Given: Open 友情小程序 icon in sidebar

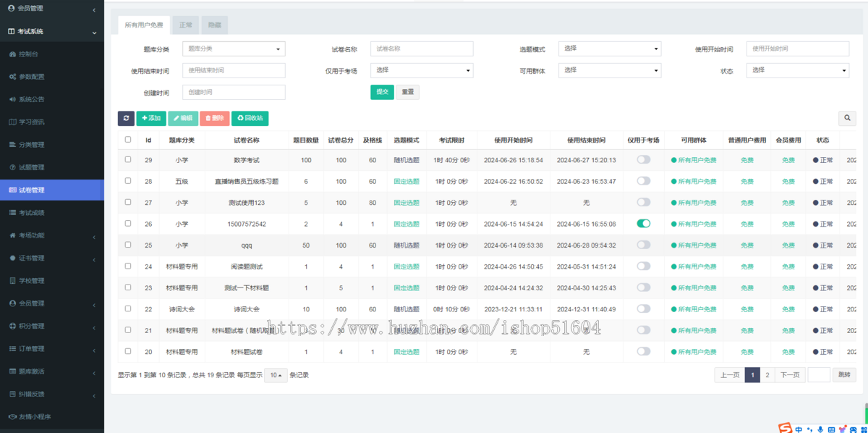Looking at the screenshot, I should tap(12, 416).
